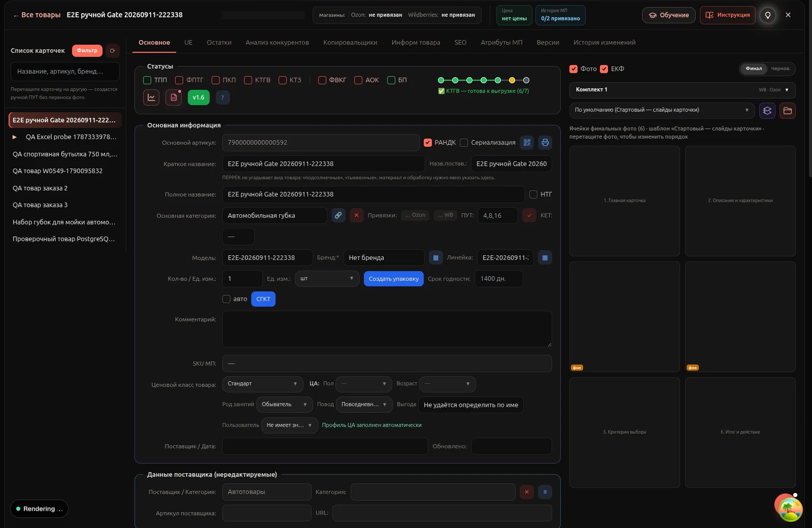Toggle the КТГВ status checkbox
Image resolution: width=812 pixels, height=528 pixels.
pos(248,80)
